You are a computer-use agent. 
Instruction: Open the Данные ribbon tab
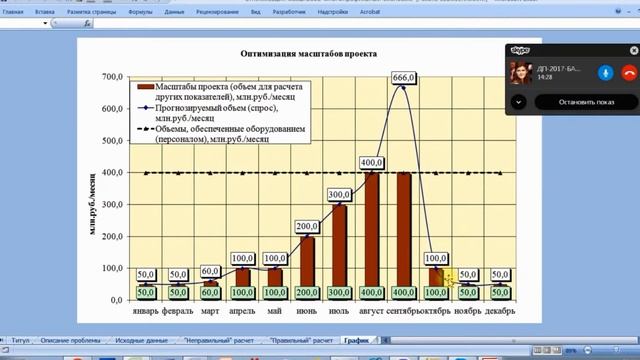(x=174, y=12)
